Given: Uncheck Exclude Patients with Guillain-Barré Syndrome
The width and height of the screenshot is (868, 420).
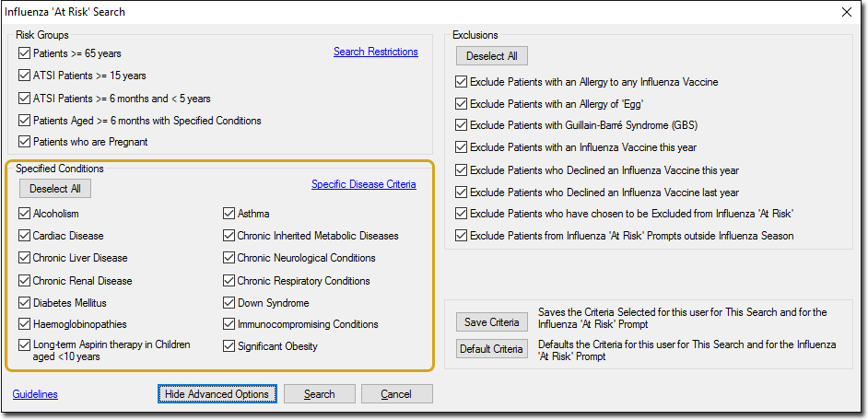Looking at the screenshot, I should pos(462,125).
